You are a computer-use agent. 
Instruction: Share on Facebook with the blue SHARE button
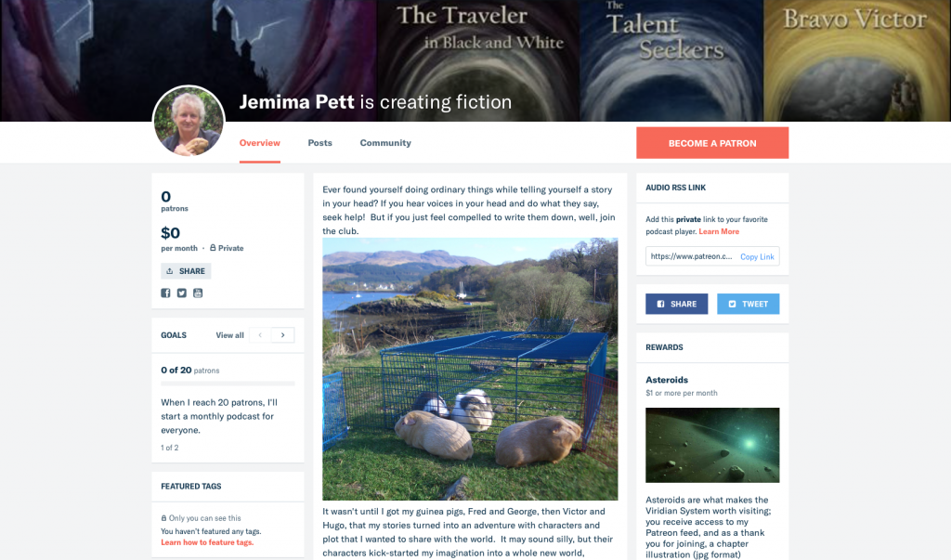[676, 304]
